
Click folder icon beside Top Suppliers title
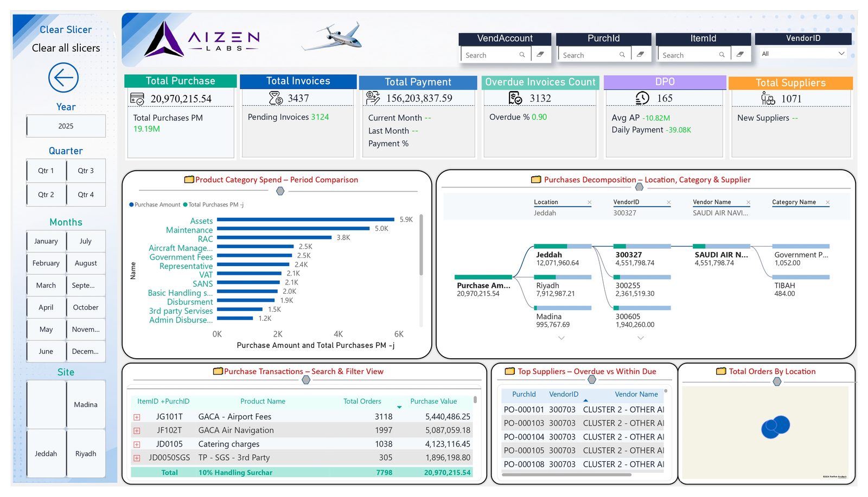[510, 371]
